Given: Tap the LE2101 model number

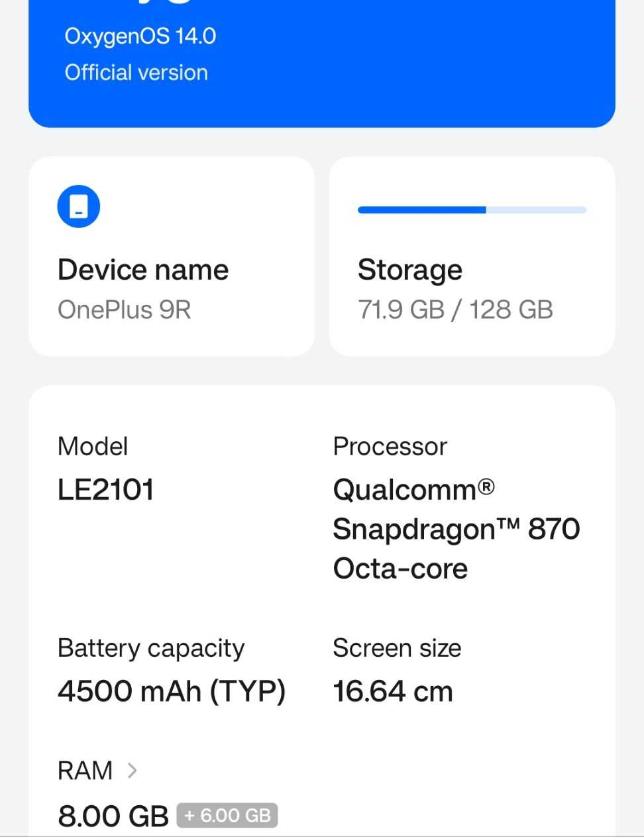Looking at the screenshot, I should click(106, 490).
